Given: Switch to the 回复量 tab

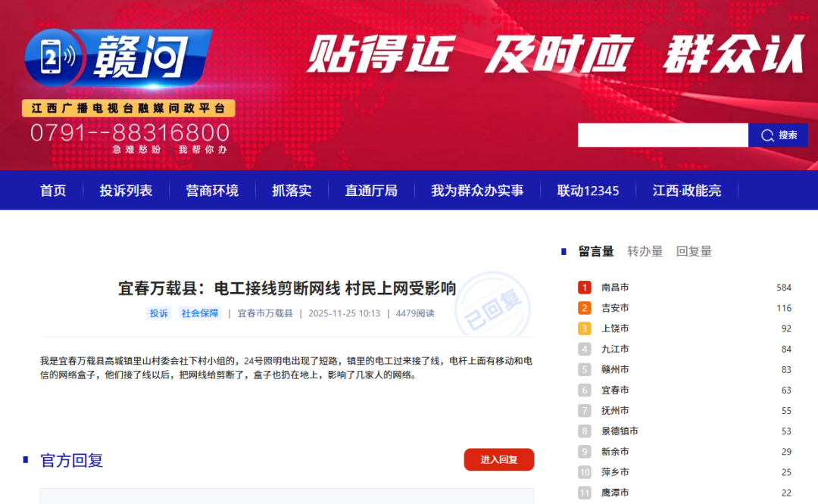Looking at the screenshot, I should click(693, 250).
